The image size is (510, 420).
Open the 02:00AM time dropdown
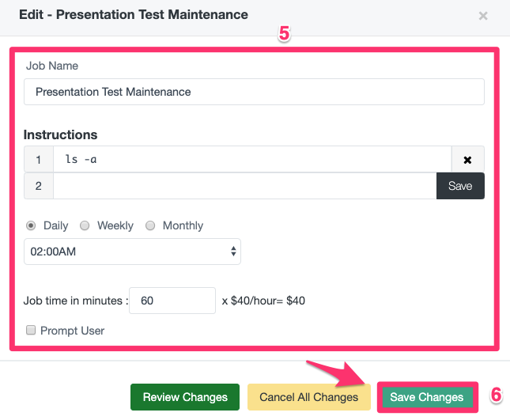click(x=132, y=252)
